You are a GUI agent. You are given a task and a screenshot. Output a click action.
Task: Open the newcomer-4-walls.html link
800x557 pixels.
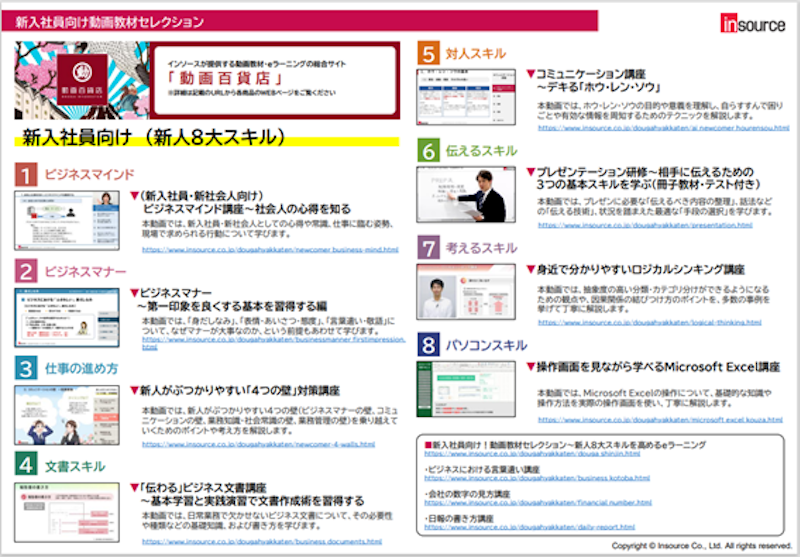point(258,444)
